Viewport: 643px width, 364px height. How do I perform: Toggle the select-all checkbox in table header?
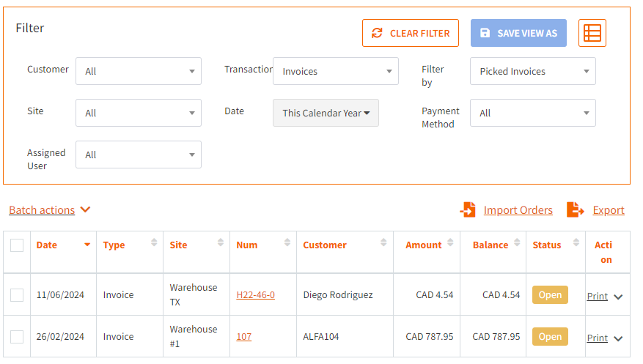pos(17,245)
